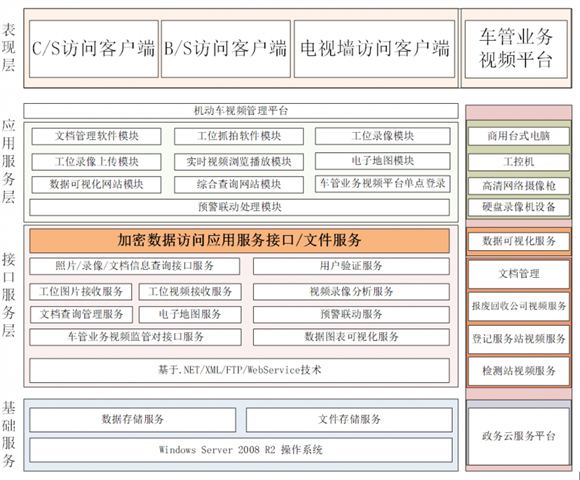Click Windows Server 2008 R2 操作系统 bar
This screenshot has height=480, width=580.
click(241, 450)
